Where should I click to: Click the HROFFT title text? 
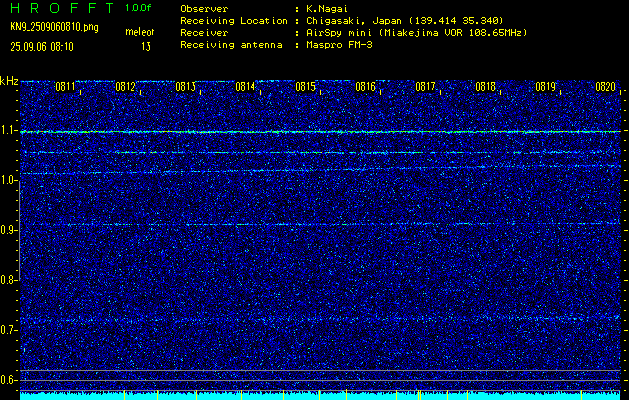click(62, 8)
